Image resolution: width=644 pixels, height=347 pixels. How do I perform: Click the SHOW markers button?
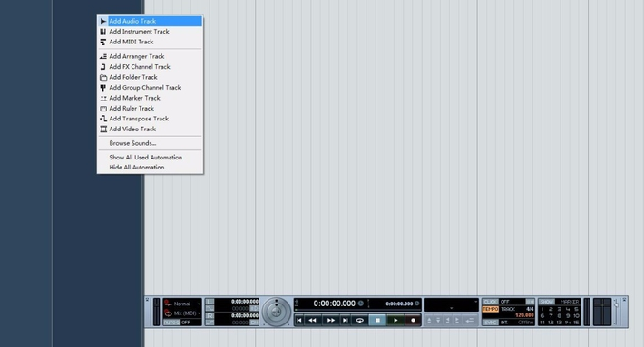coord(547,302)
